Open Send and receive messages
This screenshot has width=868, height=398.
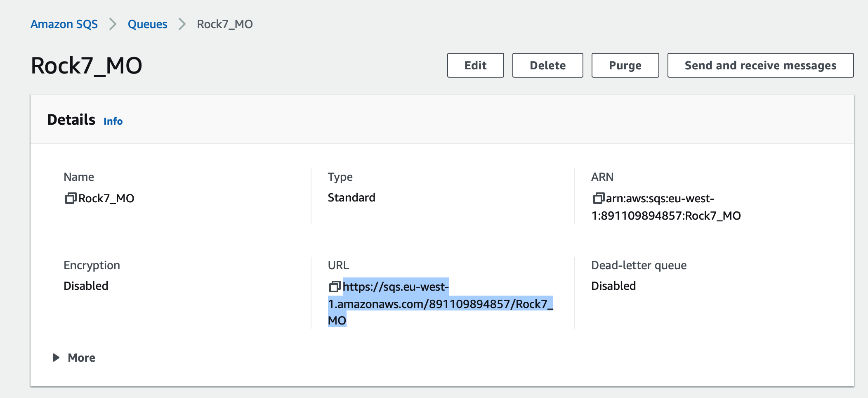(x=761, y=65)
